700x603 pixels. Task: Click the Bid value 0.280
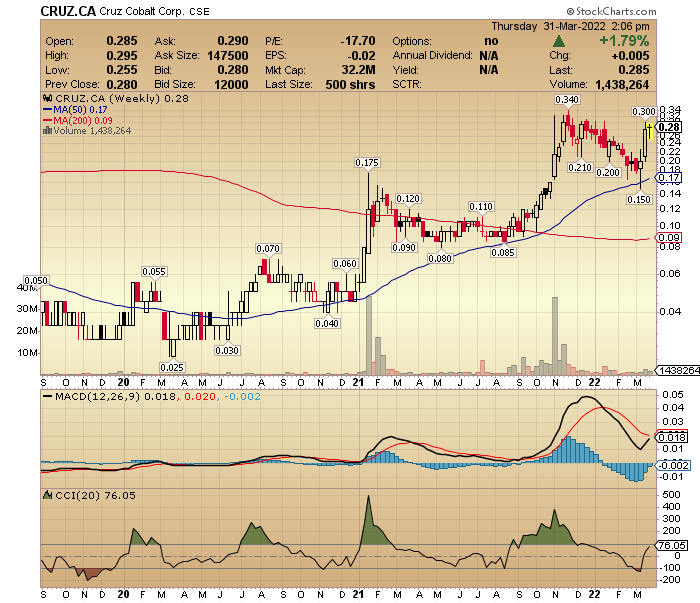coord(233,70)
